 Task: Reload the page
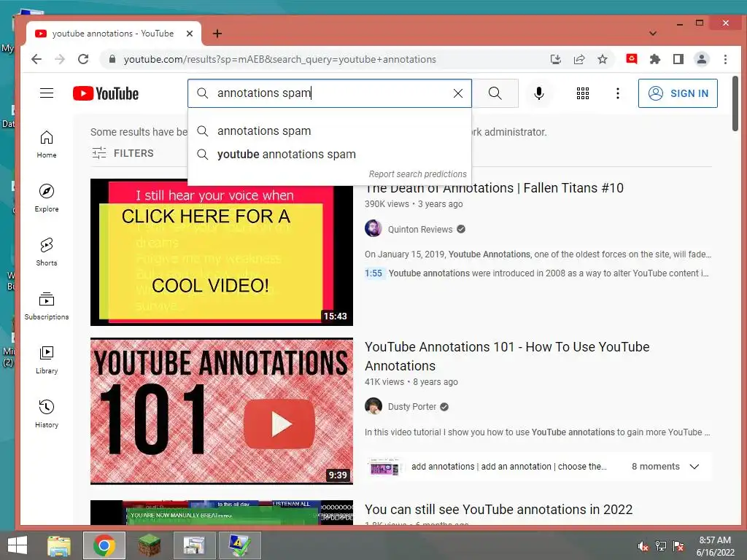[83, 59]
